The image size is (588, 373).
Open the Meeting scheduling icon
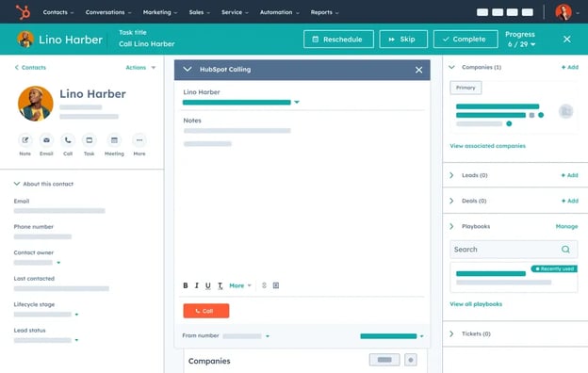pyautogui.click(x=114, y=140)
